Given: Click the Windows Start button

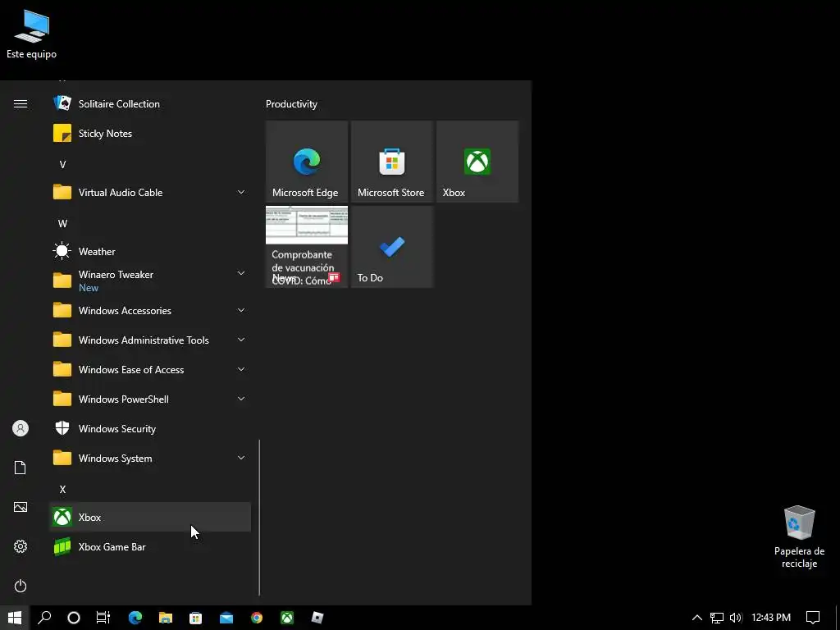Looking at the screenshot, I should (x=15, y=618).
